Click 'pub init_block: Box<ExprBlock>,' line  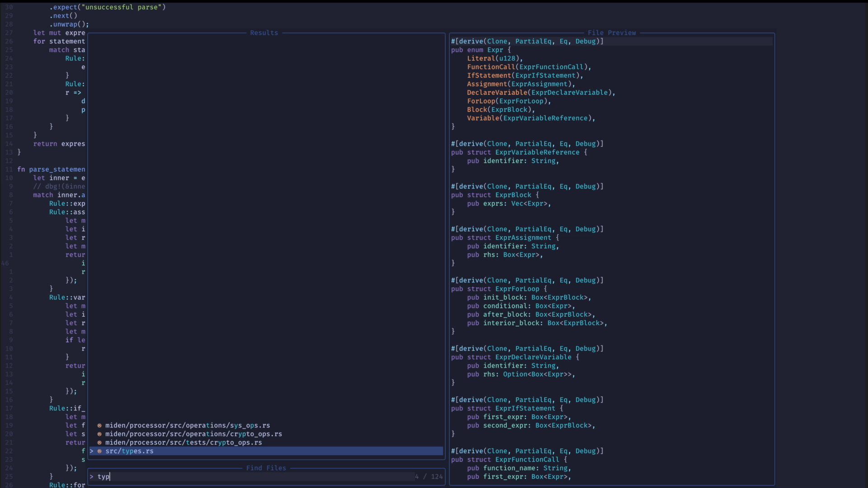point(529,297)
